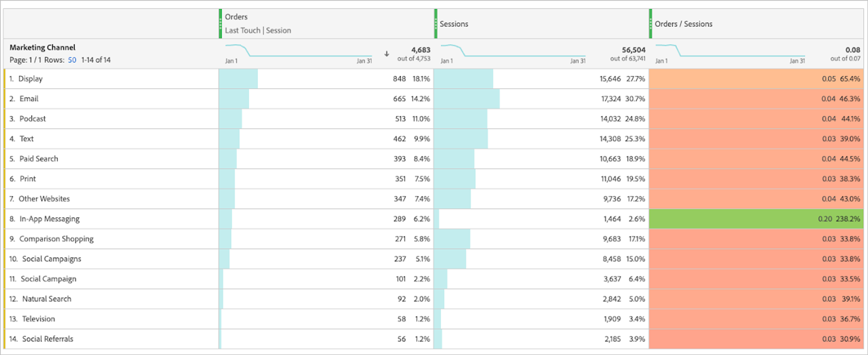Open the Last Touch | Session attribution setting
This screenshot has width=868, height=355.
(x=258, y=30)
